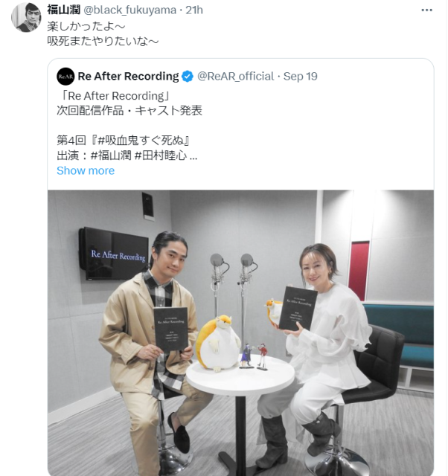Open the 福山潤 display name link
This screenshot has height=476, width=448.
coord(64,10)
